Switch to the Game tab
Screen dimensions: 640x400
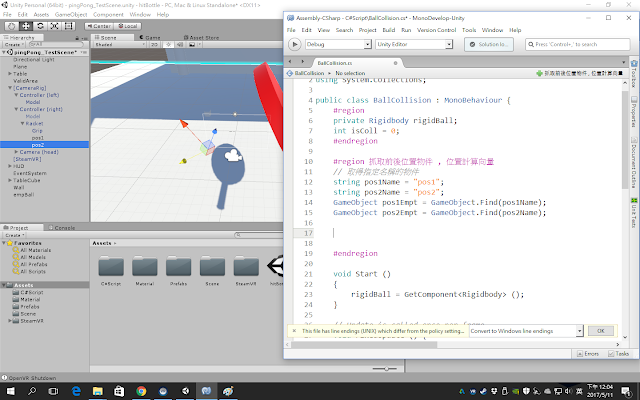coord(150,38)
